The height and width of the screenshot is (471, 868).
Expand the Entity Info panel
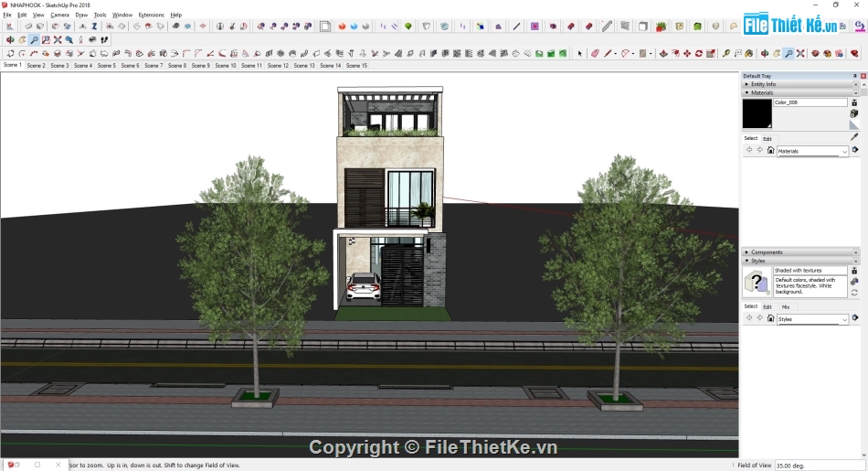(746, 84)
